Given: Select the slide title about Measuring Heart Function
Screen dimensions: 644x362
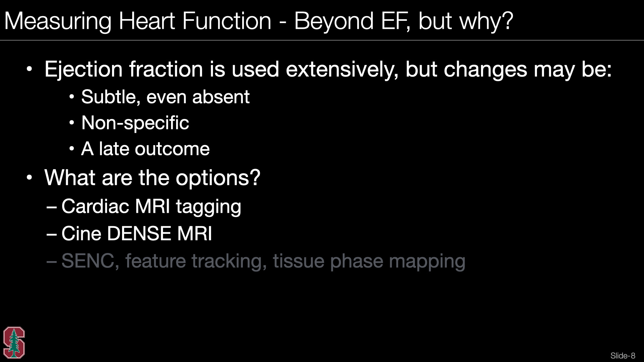Looking at the screenshot, I should click(258, 21).
